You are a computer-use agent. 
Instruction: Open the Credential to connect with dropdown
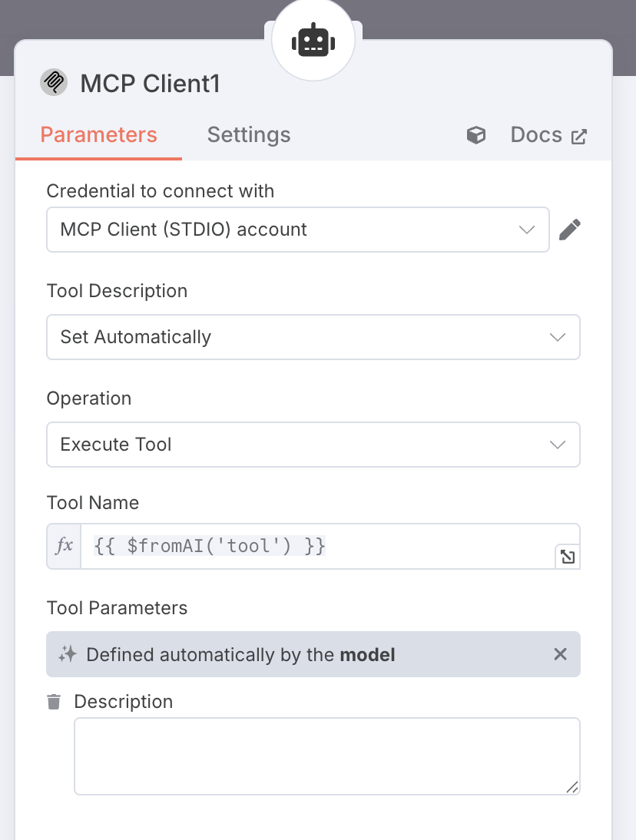coord(298,230)
